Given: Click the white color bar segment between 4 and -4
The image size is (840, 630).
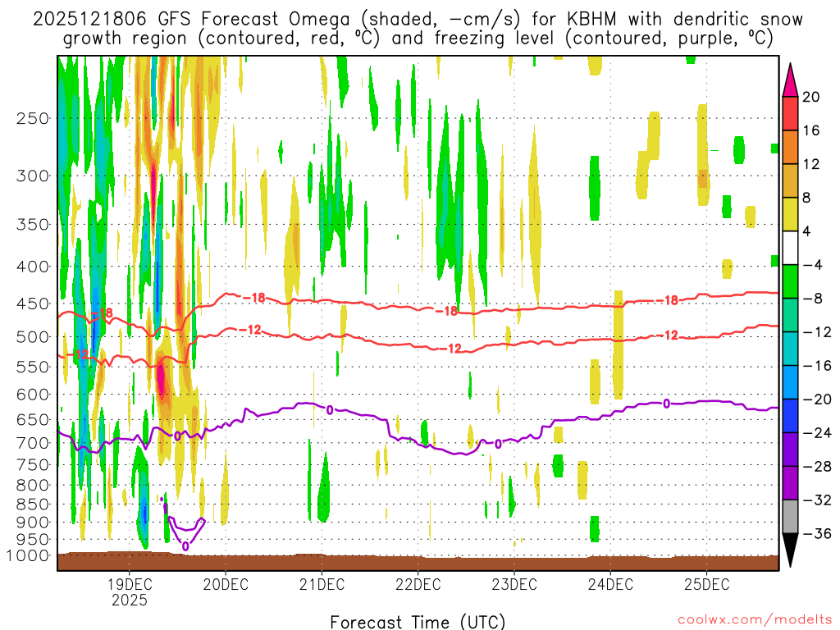Looking at the screenshot, I should (790, 248).
